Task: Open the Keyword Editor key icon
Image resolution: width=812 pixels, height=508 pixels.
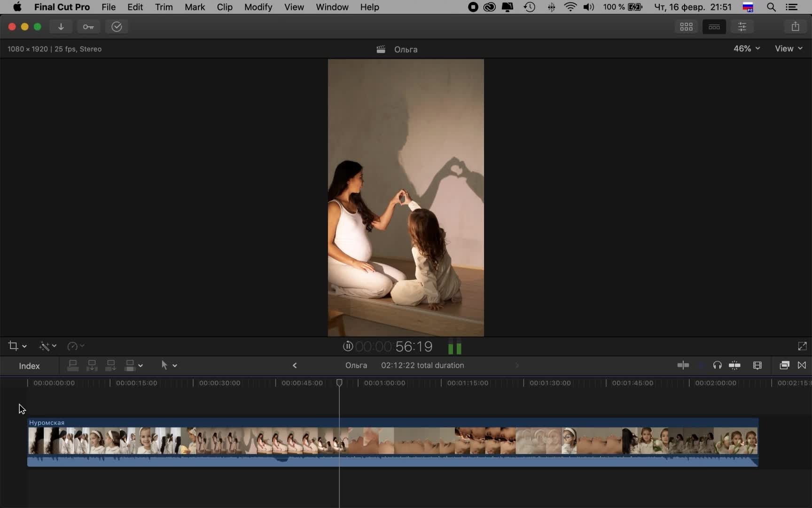Action: 88,27
